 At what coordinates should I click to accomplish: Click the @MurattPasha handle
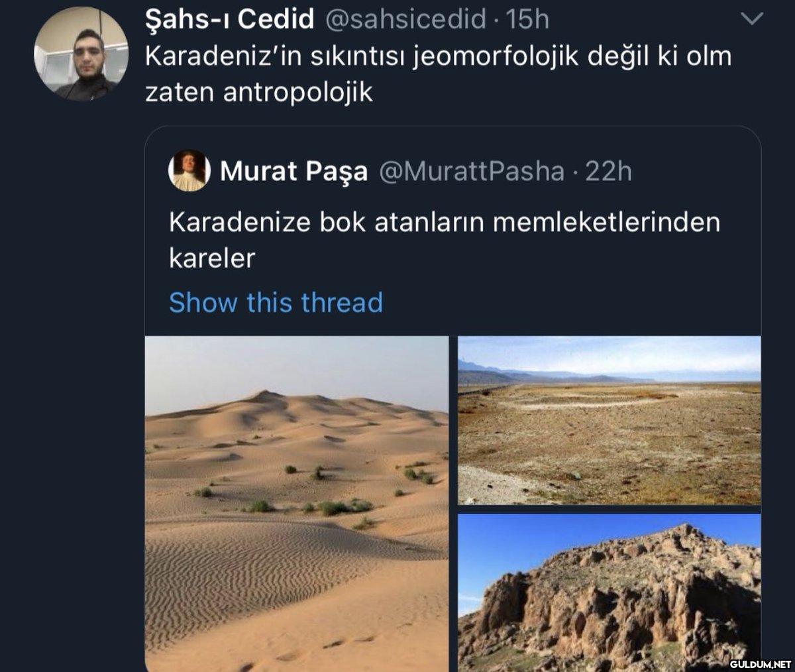coord(472,171)
